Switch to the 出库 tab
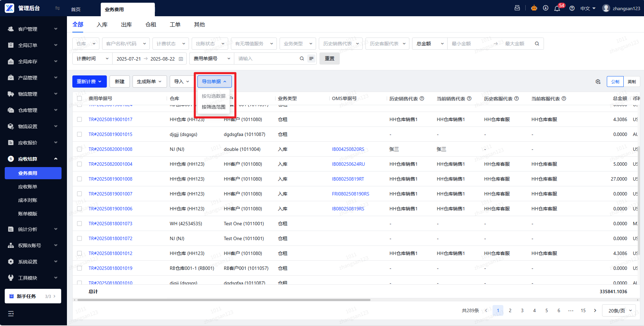This screenshot has width=644, height=326. [126, 25]
